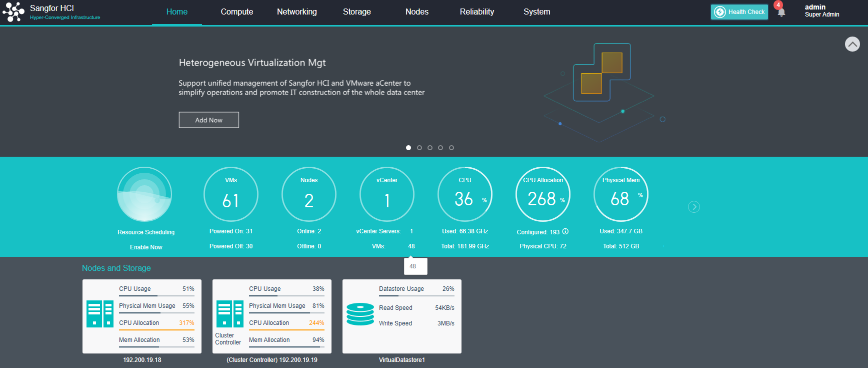Click the CPU Allocation 317% usage bar
Screen dimensions: 868x368
(156, 329)
